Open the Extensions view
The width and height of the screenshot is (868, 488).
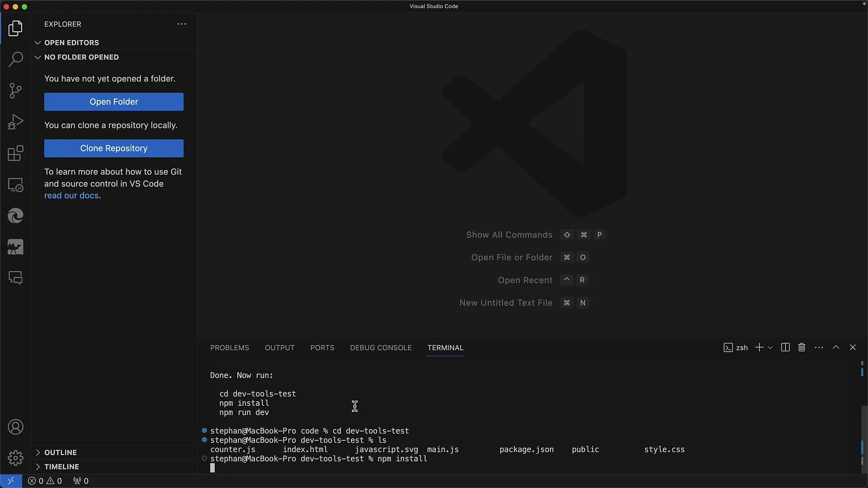tap(15, 153)
